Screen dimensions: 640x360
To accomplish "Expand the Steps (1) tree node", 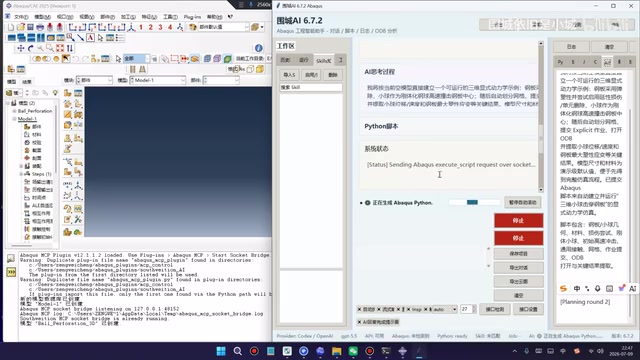I will [21, 174].
